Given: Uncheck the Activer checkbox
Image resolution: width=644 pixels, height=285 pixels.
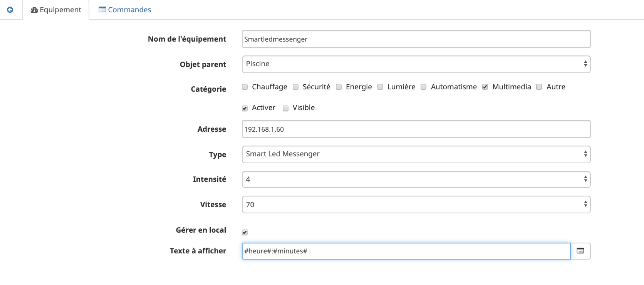Looking at the screenshot, I should pos(245,108).
